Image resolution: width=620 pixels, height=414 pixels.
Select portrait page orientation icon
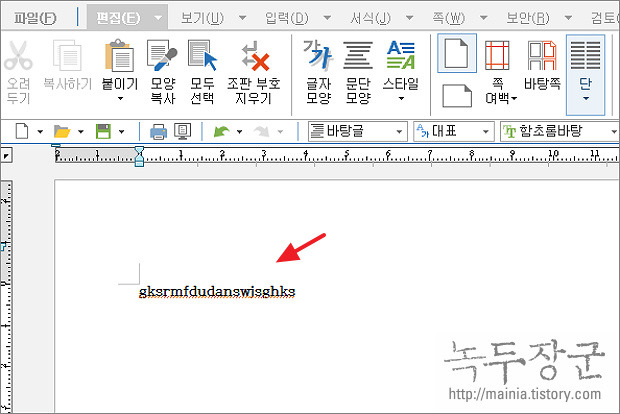pos(457,53)
